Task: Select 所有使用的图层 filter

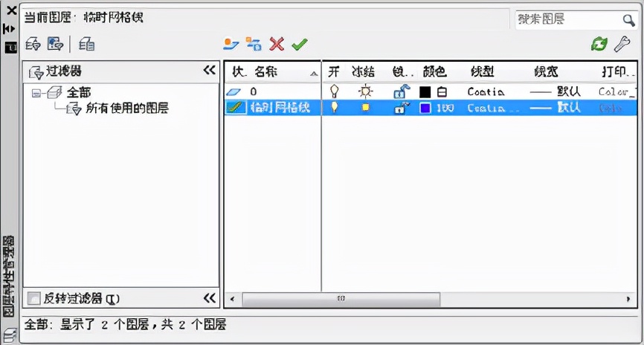Action: [127, 108]
